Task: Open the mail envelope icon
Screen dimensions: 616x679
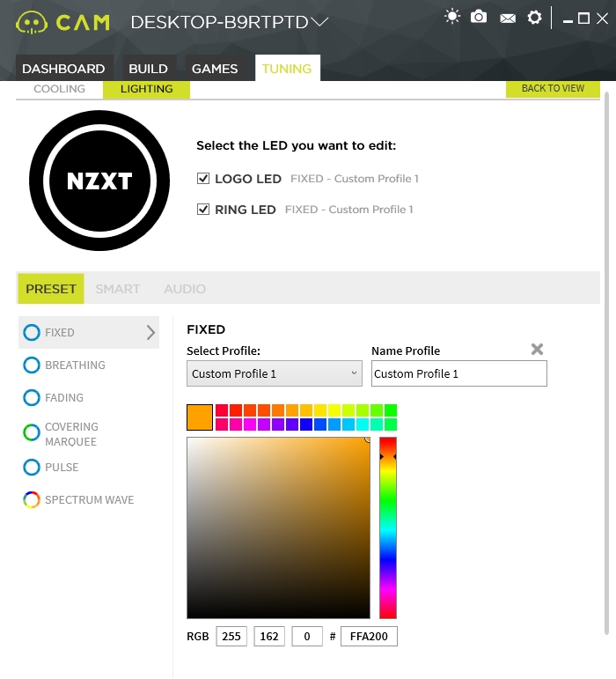Action: coord(508,18)
